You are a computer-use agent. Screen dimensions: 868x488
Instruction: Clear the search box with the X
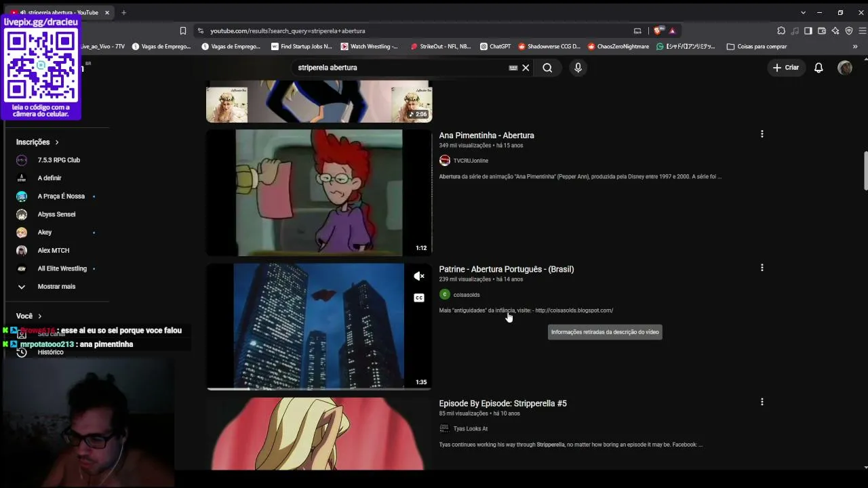526,68
